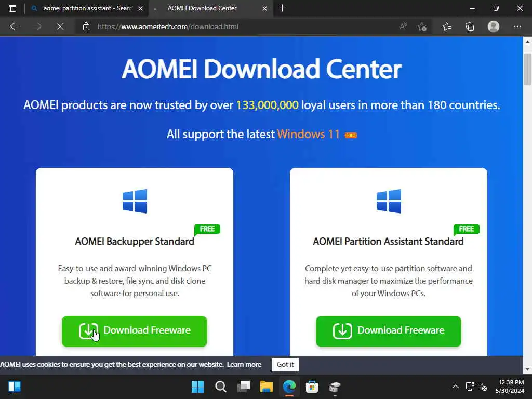Click the page vertical scrollbar thumb

click(x=527, y=70)
